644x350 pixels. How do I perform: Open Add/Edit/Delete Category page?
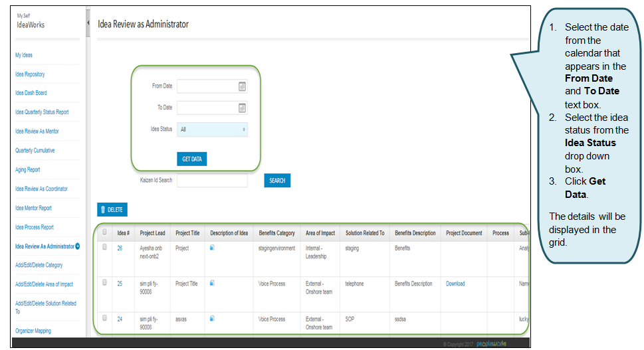[x=39, y=265]
